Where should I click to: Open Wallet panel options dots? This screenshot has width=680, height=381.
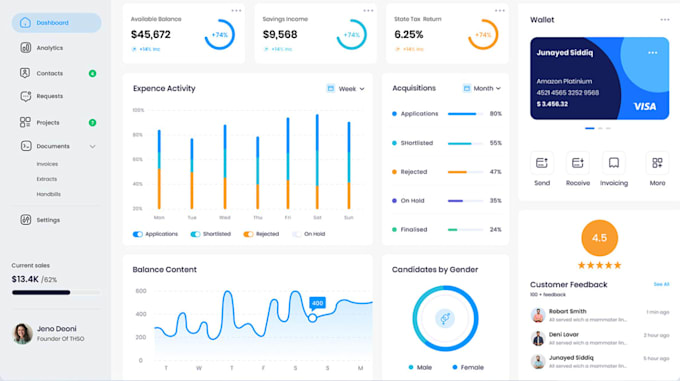pyautogui.click(x=665, y=20)
